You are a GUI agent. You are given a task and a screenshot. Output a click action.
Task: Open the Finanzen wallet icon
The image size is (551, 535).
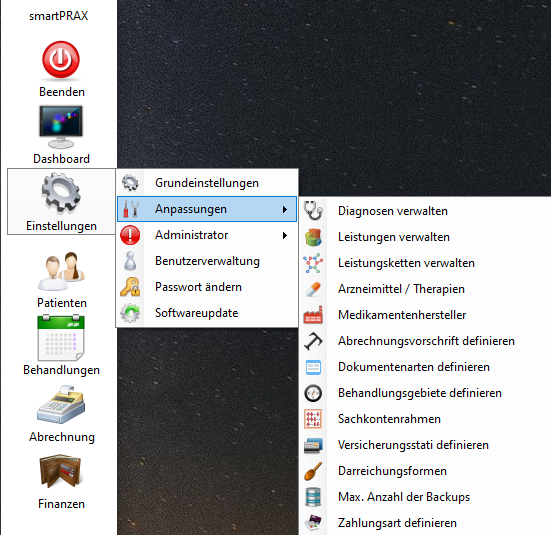tap(61, 471)
